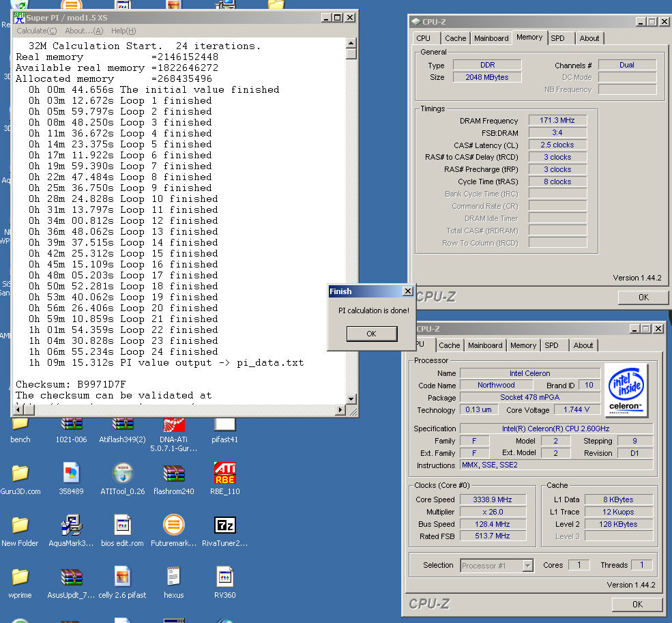Select Mainboard tab in lower CPU-Z window
The image size is (672, 623).
[485, 345]
